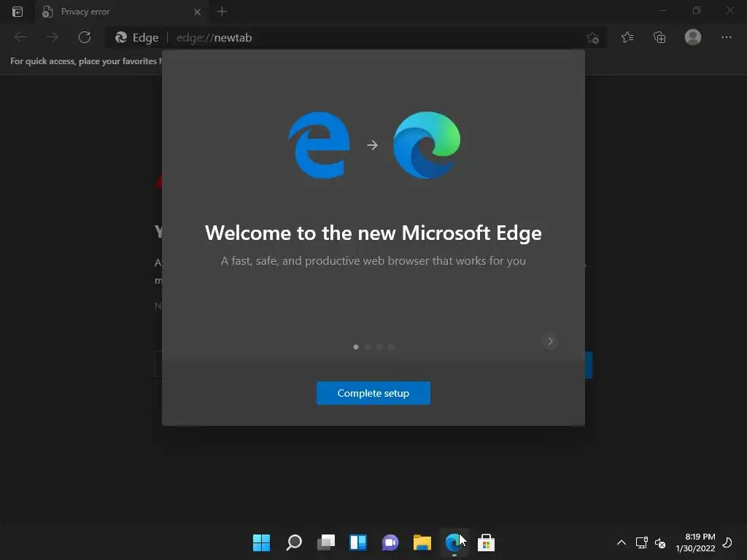Select the fourth carousel page dot
747x560 pixels.
point(391,346)
